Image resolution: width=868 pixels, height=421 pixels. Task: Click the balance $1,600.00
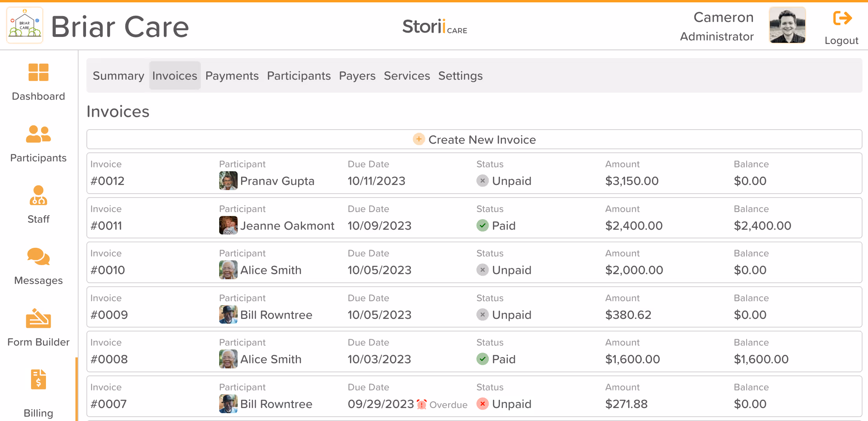click(x=761, y=359)
